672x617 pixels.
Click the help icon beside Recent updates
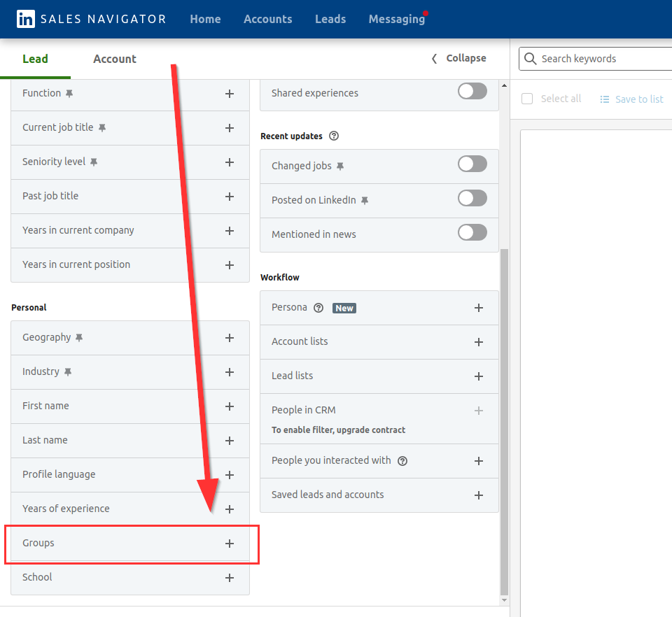coord(334,136)
